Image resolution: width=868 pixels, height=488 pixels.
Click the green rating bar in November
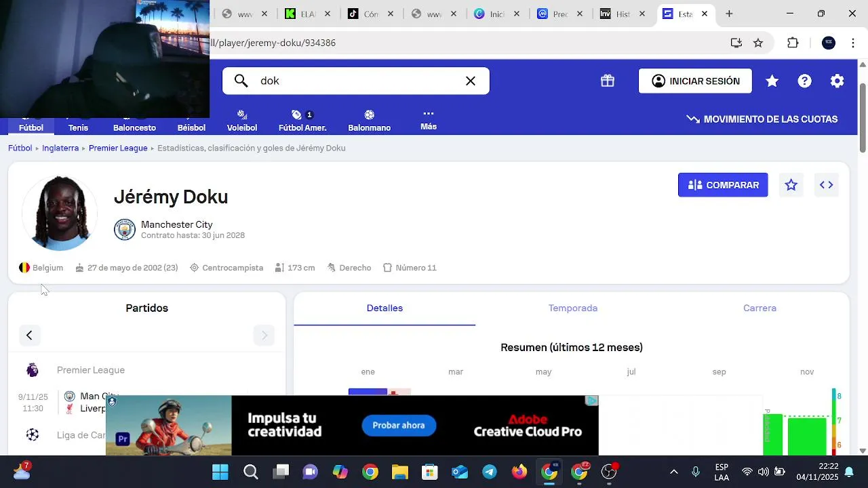tap(807, 436)
